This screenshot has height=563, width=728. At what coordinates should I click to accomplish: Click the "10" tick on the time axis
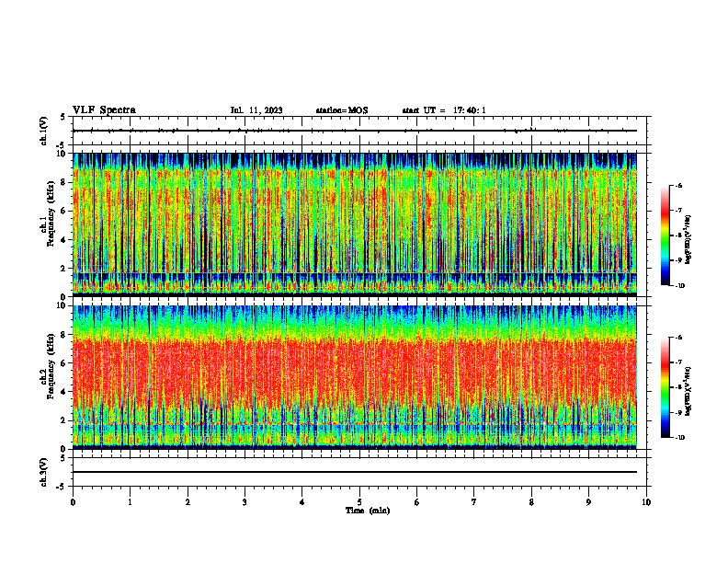pyautogui.click(x=646, y=502)
